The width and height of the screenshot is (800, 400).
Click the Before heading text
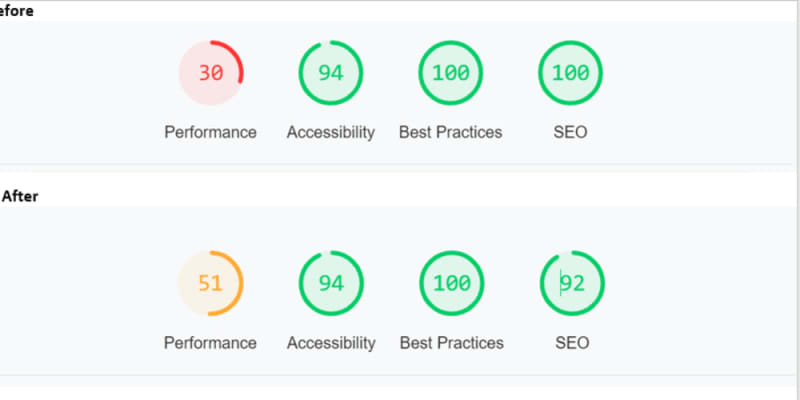click(16, 9)
